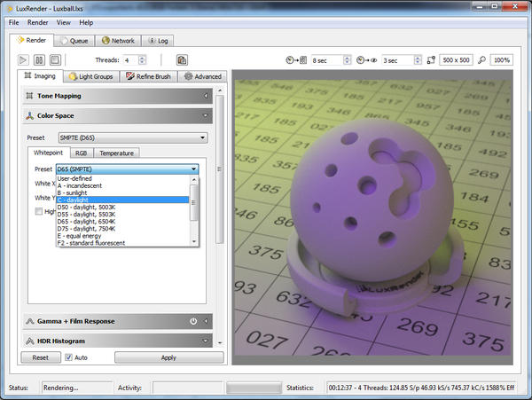Open the Advanced tab
The width and height of the screenshot is (532, 400).
(x=203, y=76)
